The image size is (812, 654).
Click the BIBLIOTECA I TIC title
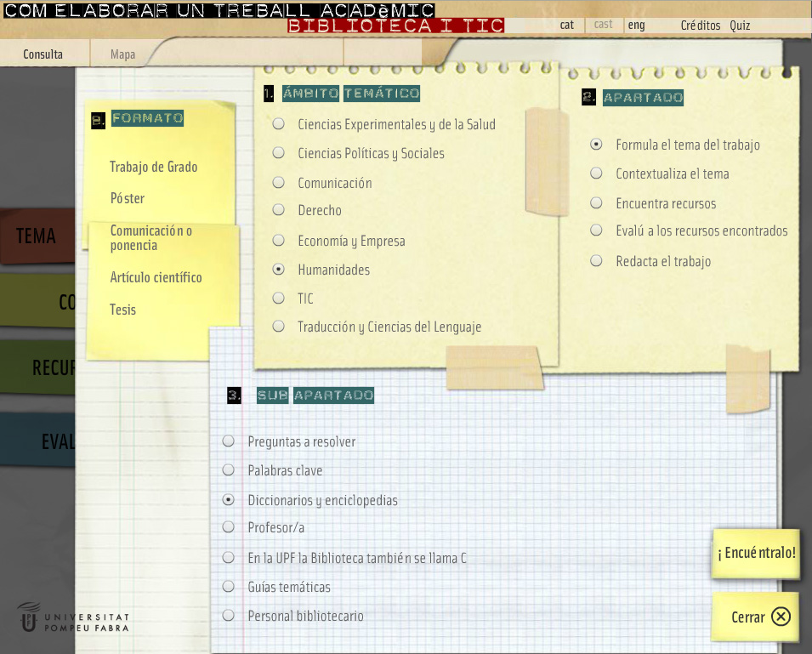396,26
